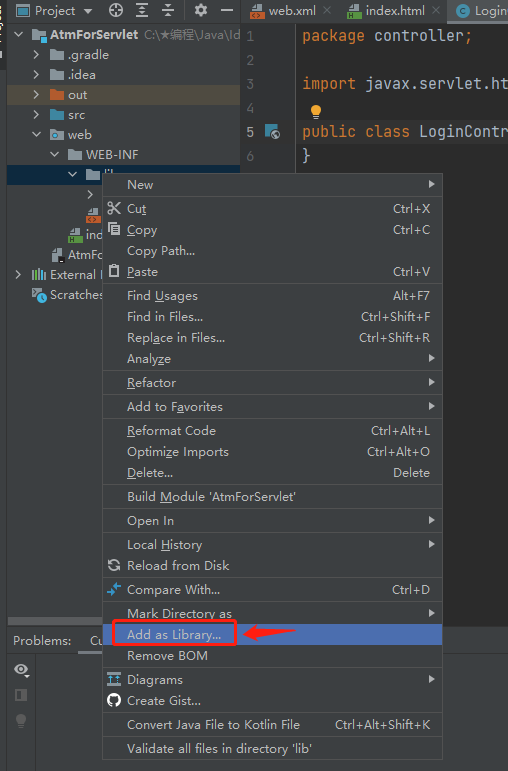Open the Problems tool window tab
Viewport: 508px width, 771px height.
coord(42,641)
